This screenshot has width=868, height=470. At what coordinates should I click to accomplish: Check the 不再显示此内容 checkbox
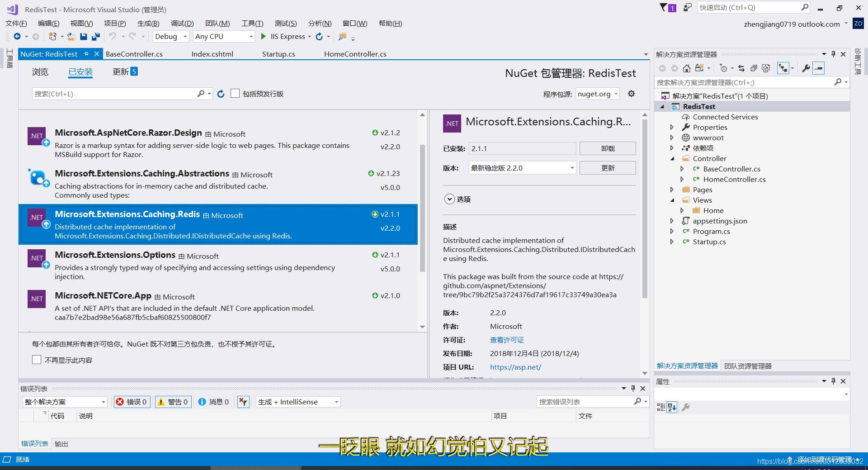point(37,360)
